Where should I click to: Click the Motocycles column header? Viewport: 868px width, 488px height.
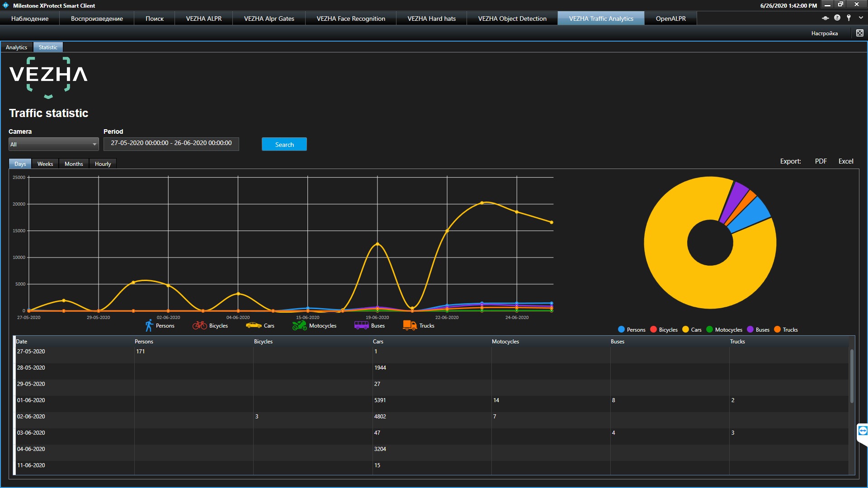(x=505, y=342)
